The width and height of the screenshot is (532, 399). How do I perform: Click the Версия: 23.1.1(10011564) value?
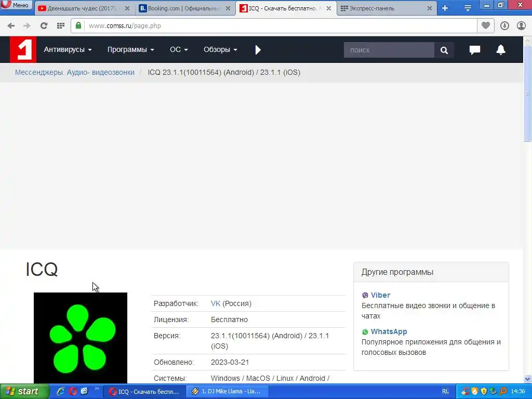[x=270, y=341]
